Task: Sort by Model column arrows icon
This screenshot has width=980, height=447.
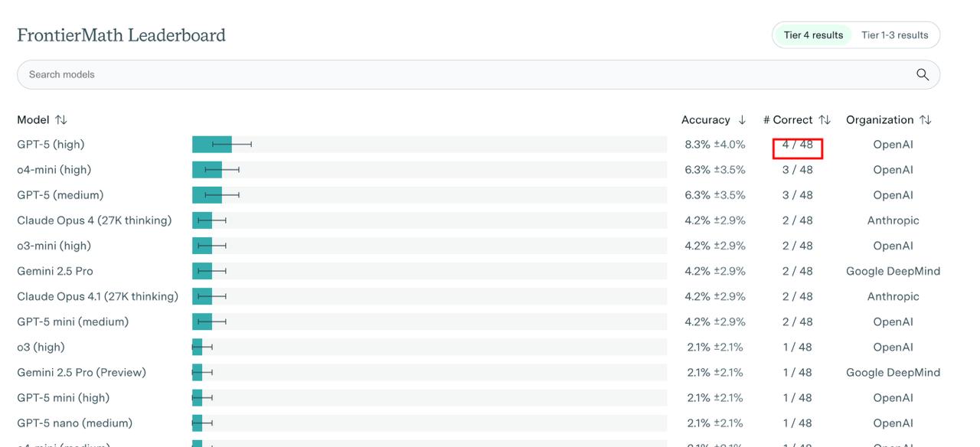Action: pos(61,120)
